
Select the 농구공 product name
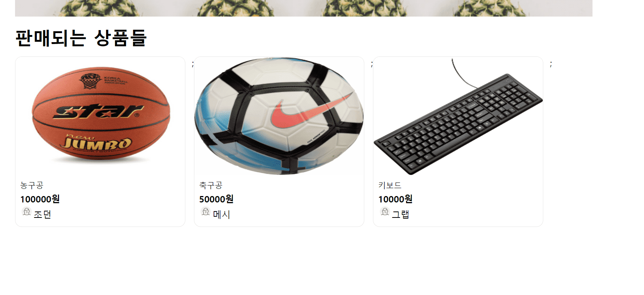(32, 185)
